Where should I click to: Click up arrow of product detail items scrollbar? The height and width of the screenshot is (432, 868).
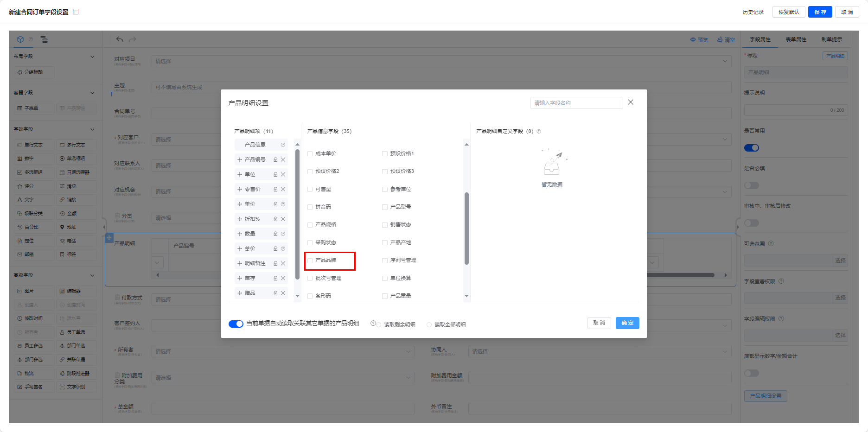297,145
